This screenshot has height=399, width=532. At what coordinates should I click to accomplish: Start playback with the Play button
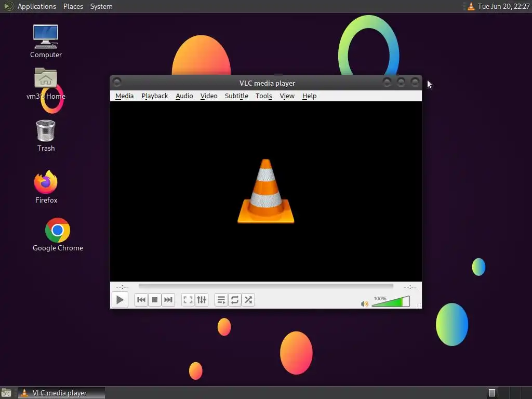120,300
